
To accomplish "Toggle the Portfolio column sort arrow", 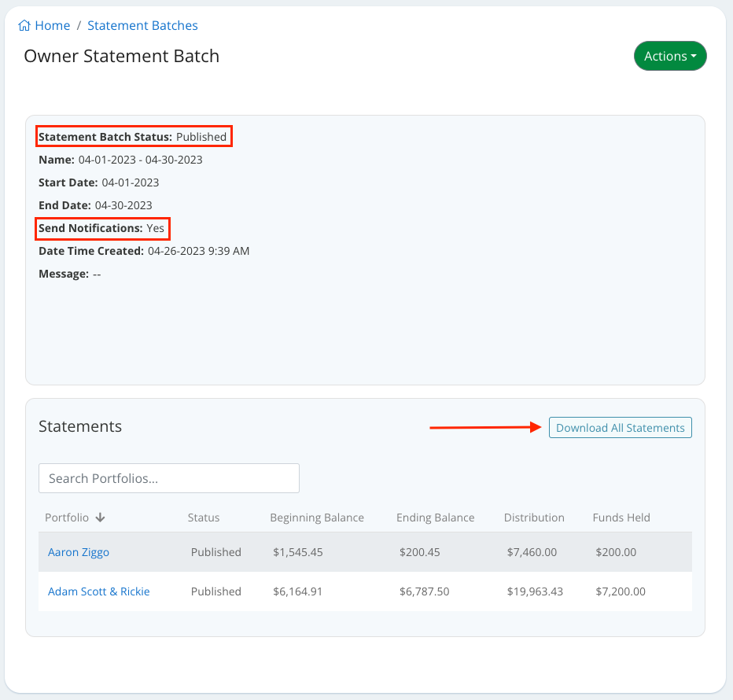I will (x=99, y=518).
